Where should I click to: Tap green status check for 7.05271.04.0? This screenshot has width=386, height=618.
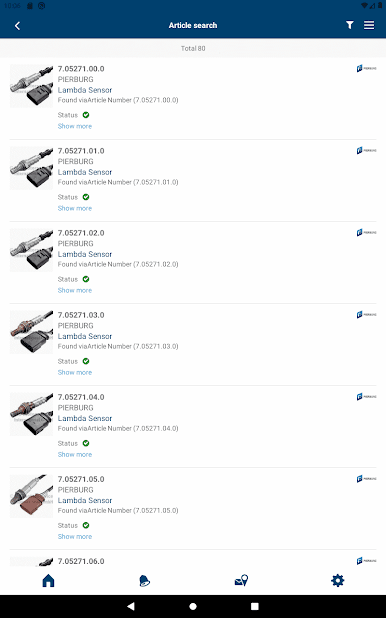click(x=86, y=443)
